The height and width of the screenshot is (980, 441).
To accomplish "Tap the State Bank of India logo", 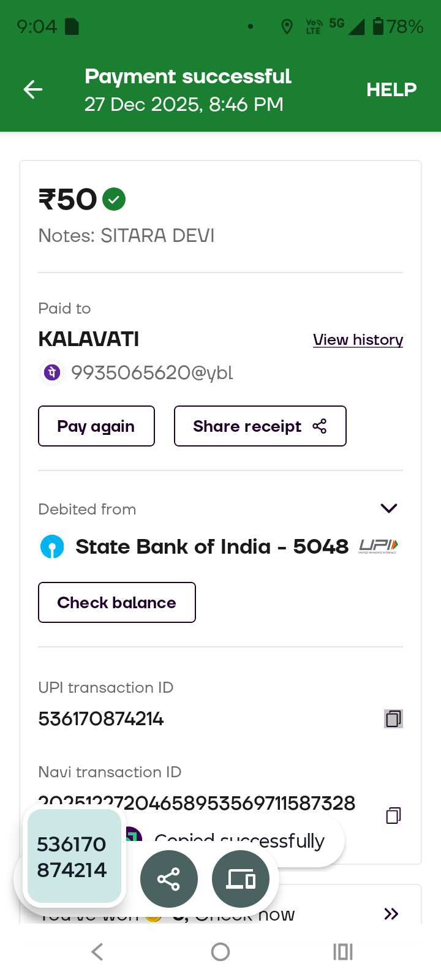I will coord(52,546).
